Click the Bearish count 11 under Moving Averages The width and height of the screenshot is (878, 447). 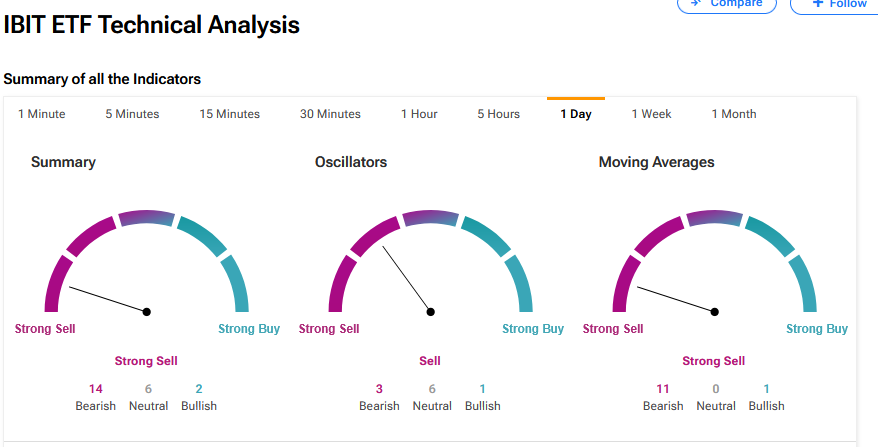(x=663, y=389)
